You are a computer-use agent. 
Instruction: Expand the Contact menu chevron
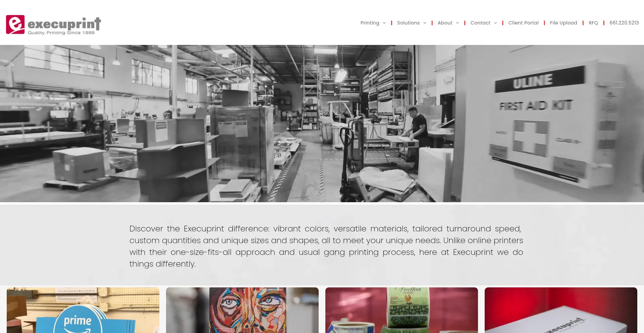pos(495,23)
